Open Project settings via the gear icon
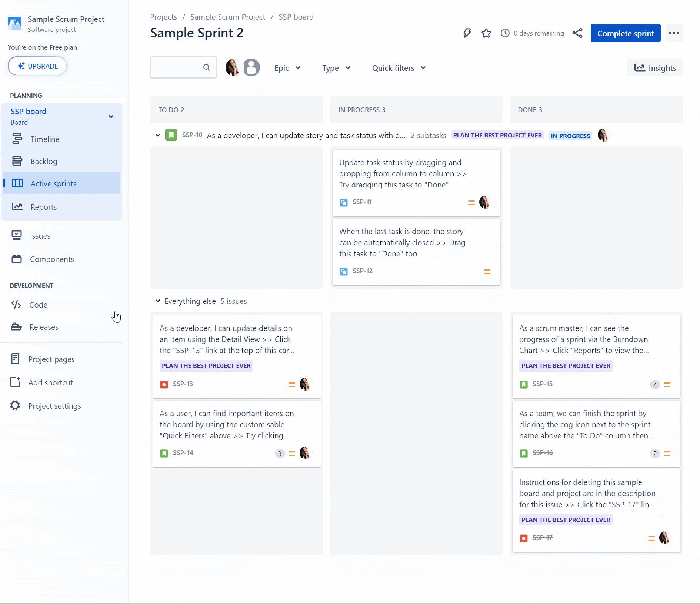Image resolution: width=700 pixels, height=604 pixels. click(15, 405)
